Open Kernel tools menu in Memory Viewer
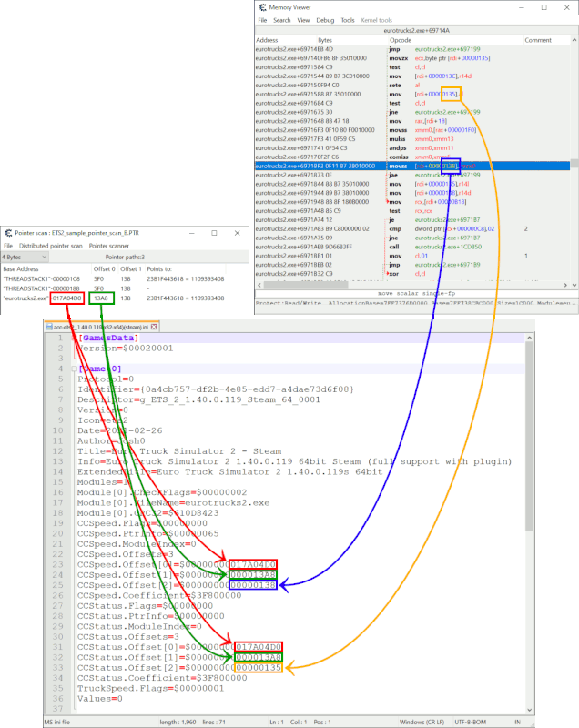 [377, 20]
